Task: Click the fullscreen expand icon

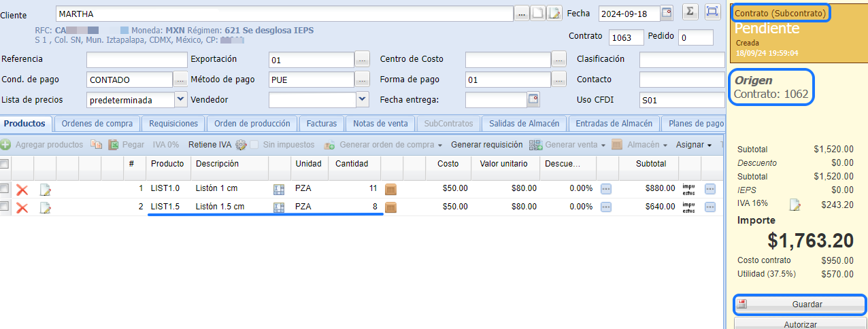Action: [712, 12]
